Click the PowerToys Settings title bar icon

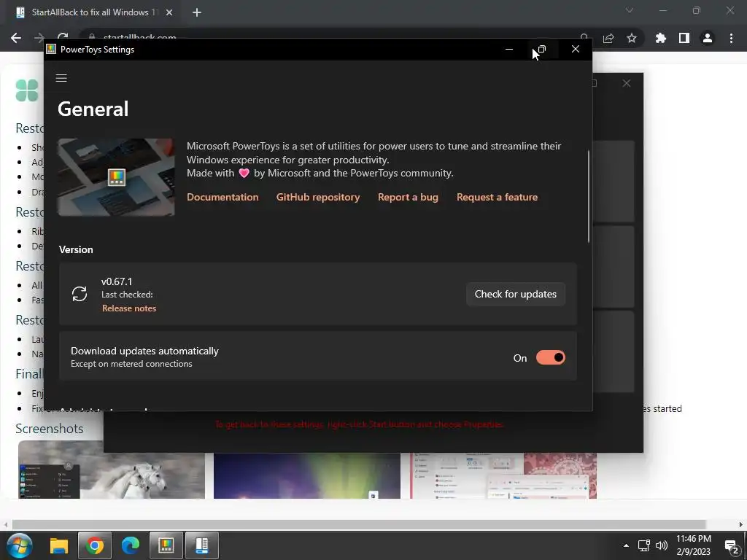51,49
